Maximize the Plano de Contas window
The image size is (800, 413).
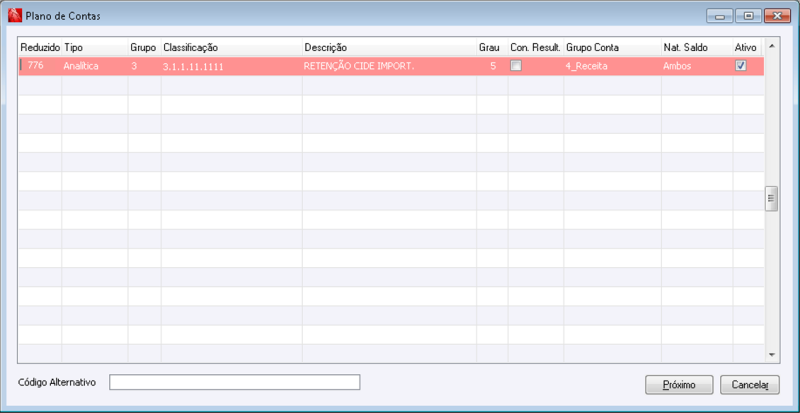tap(748, 16)
